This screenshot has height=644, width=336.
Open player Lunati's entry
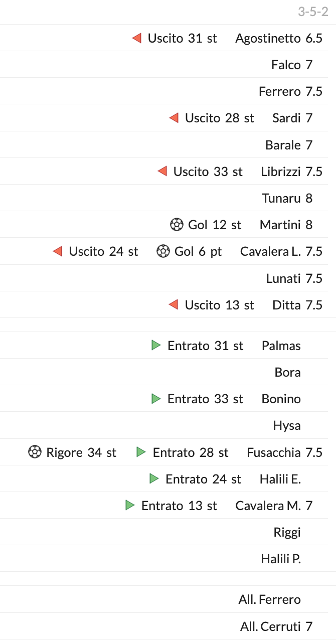(x=283, y=278)
